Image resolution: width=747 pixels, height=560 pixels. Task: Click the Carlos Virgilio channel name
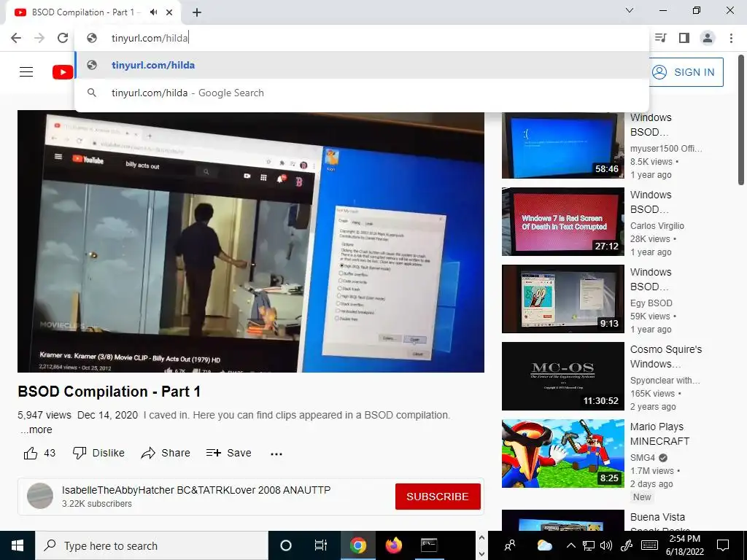657,226
